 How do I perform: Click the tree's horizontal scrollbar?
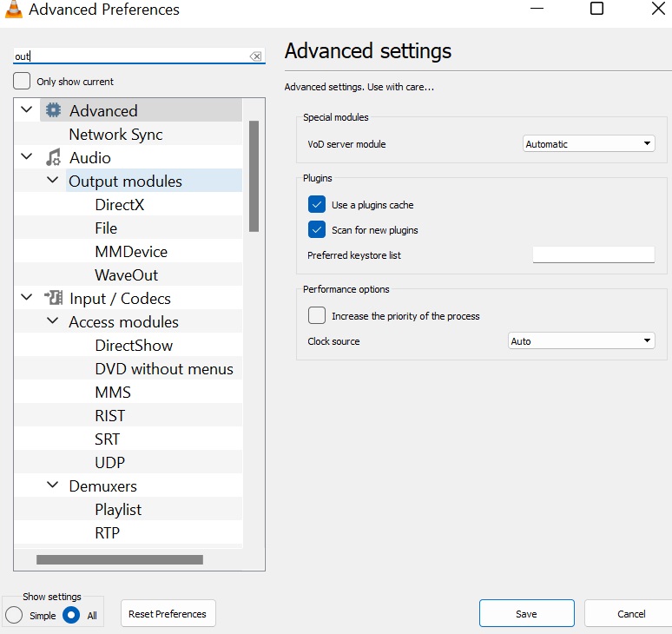[x=119, y=560]
